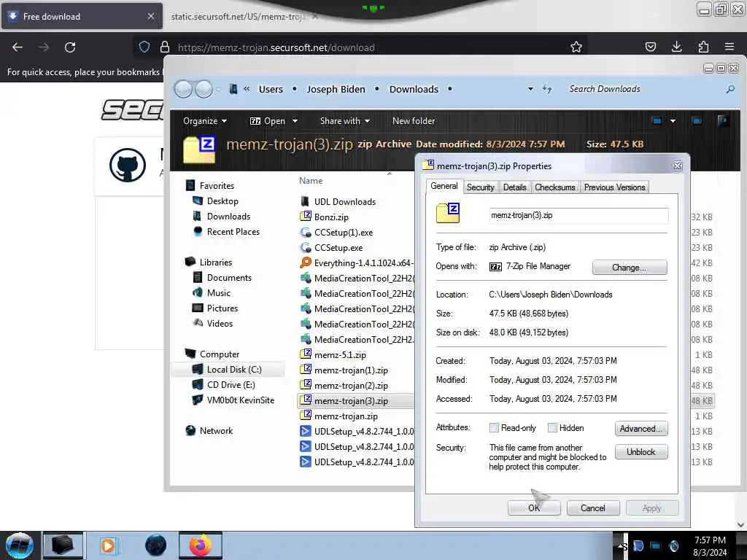Screen dimensions: 747x560
Task: Open Start menu orb
Action: (20, 545)
